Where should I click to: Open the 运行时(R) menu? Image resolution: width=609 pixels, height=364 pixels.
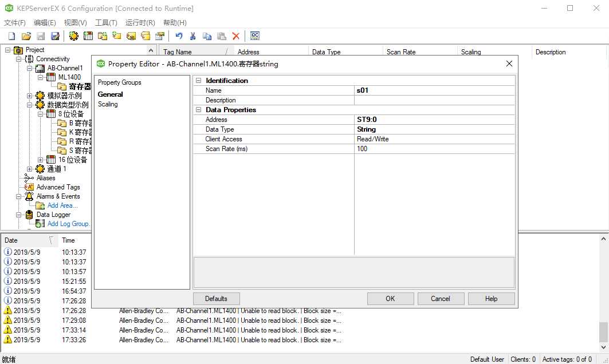coord(140,23)
